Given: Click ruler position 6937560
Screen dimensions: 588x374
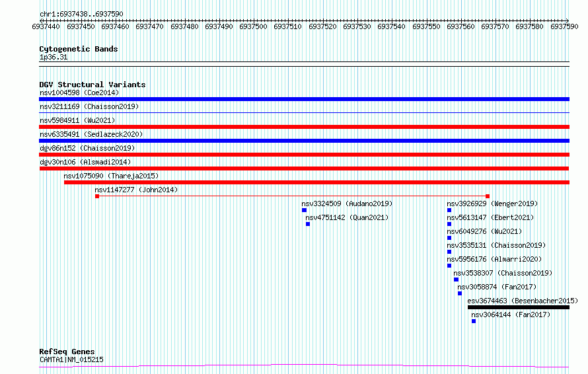Looking at the screenshot, I should pyautogui.click(x=460, y=26).
